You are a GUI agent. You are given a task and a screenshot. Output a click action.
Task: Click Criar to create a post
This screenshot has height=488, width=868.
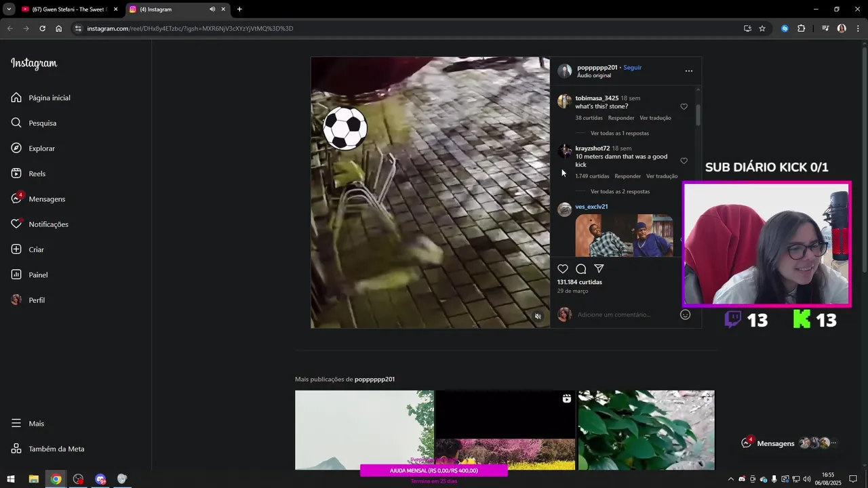[x=28, y=249]
